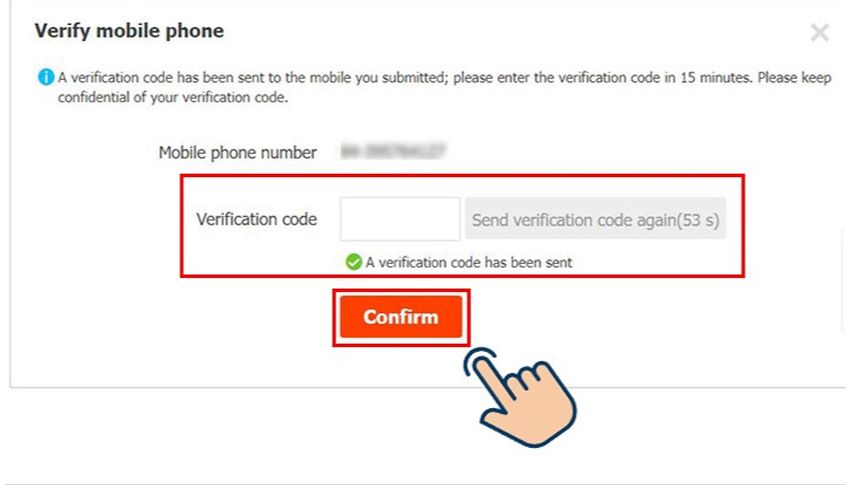Select the blurred mobile phone number

point(392,151)
